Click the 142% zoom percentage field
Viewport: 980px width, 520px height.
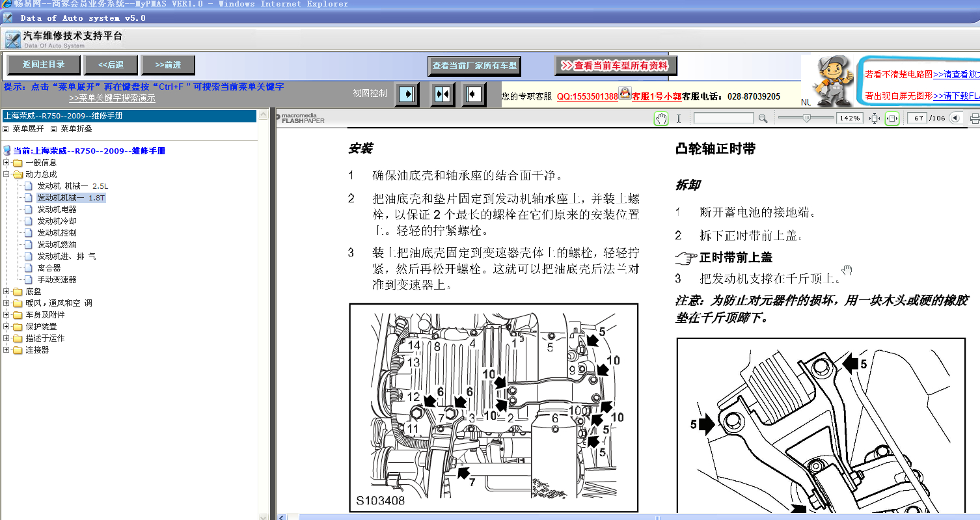tap(850, 118)
